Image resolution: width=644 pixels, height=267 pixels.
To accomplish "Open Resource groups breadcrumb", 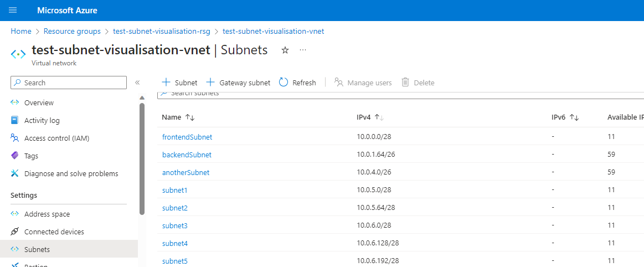I will point(72,31).
